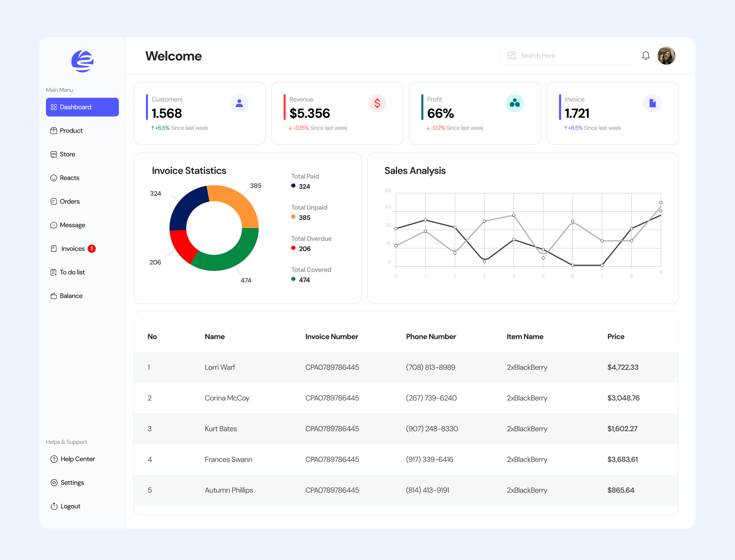The width and height of the screenshot is (735, 560).
Task: Click the teal icon on the Profit card
Action: pos(514,103)
